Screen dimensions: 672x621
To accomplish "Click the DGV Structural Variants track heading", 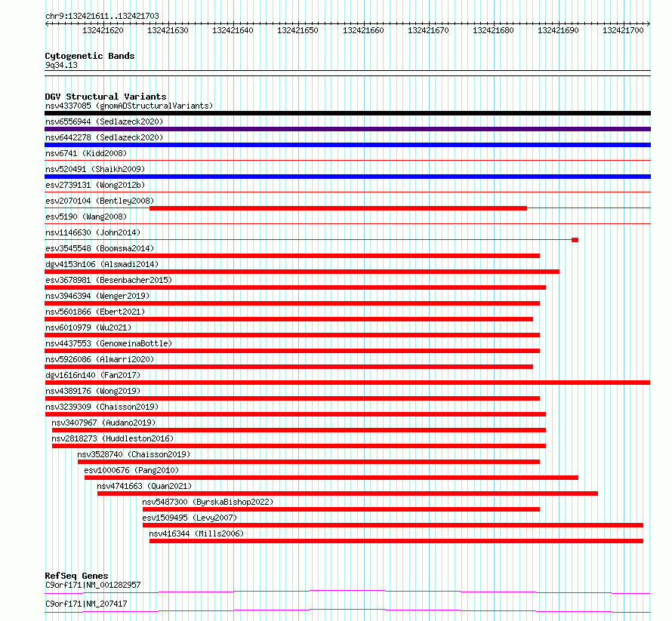I will pyautogui.click(x=106, y=97).
